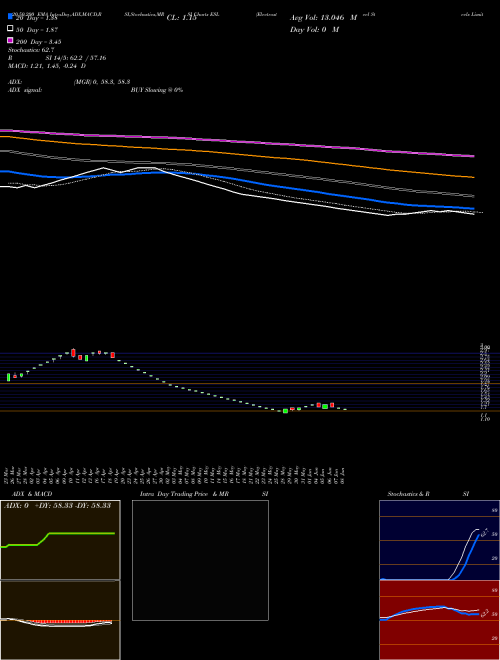Click the orange moving average line

point(237,155)
